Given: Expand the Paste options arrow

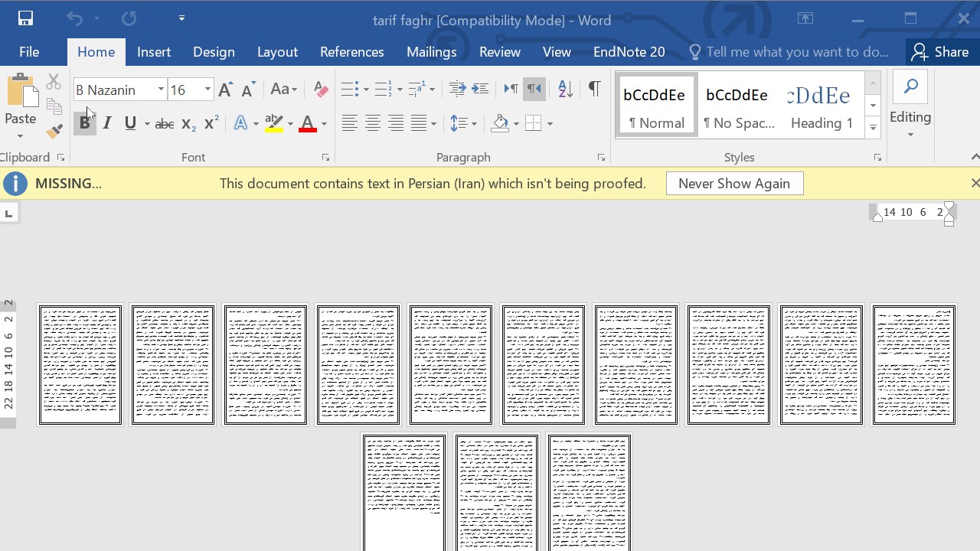Looking at the screenshot, I should 21,136.
